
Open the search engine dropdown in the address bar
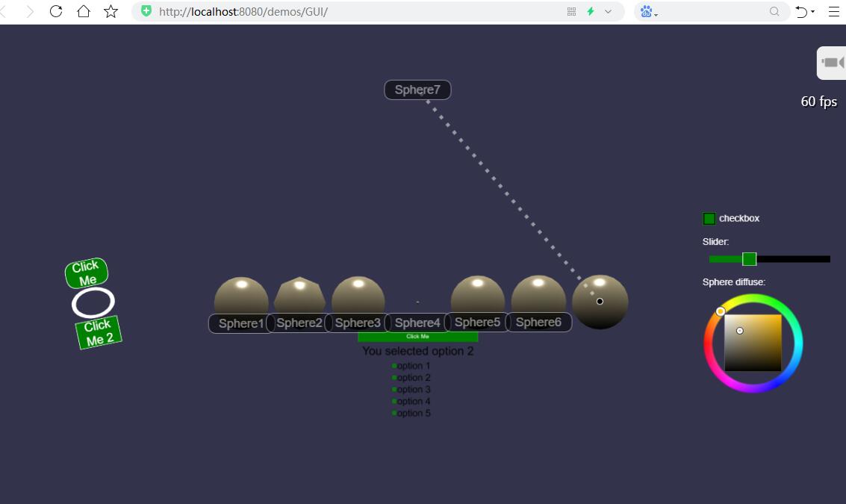point(647,11)
